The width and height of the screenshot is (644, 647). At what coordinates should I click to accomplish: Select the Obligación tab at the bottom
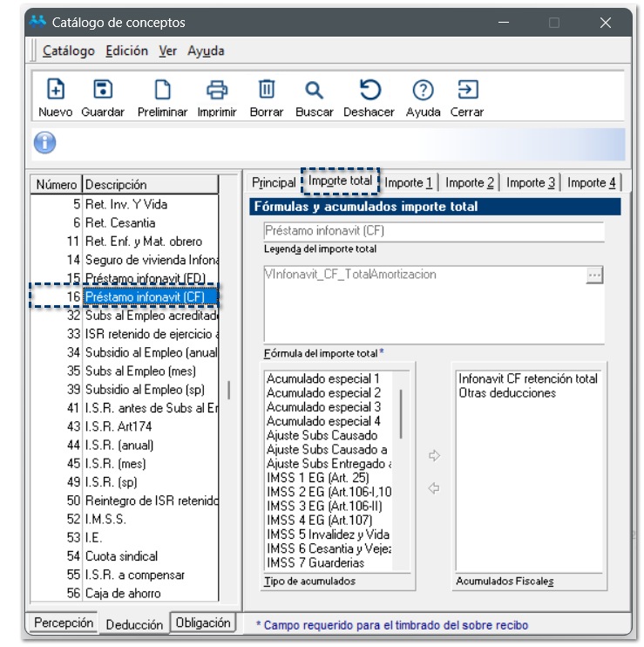click(203, 623)
